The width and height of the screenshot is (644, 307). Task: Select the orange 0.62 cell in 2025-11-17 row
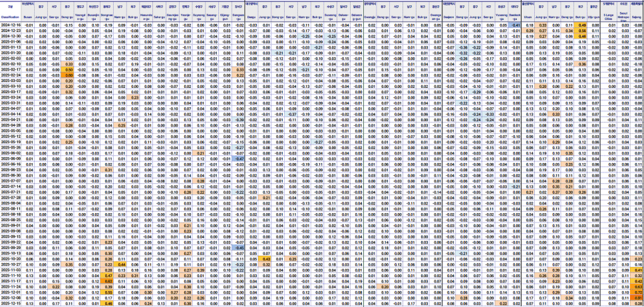coord(108,281)
